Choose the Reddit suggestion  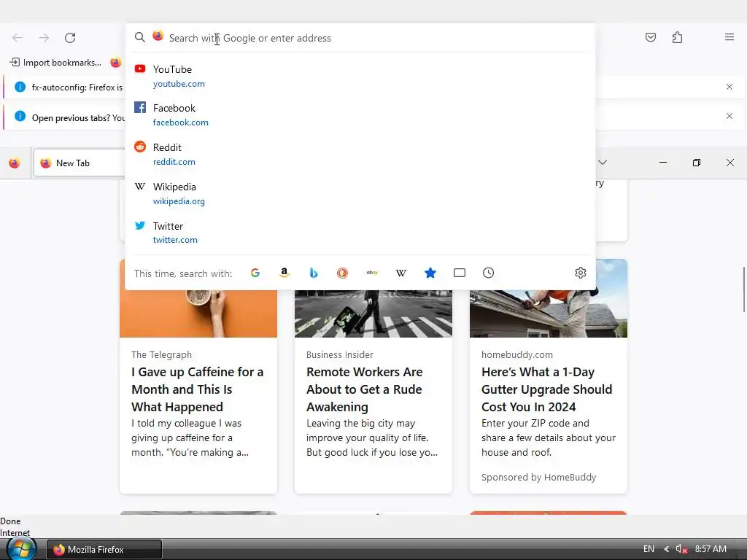[x=360, y=155]
